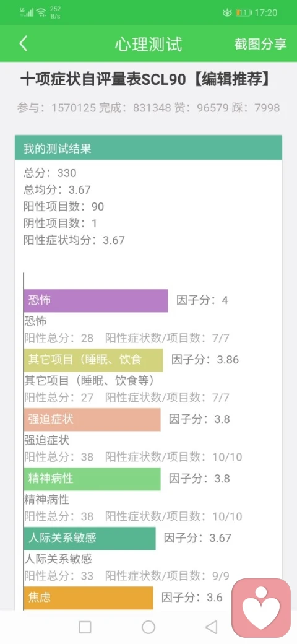The height and width of the screenshot is (644, 297).
Task: Select the light green 精神病性 factor bar
Action: [x=92, y=479]
